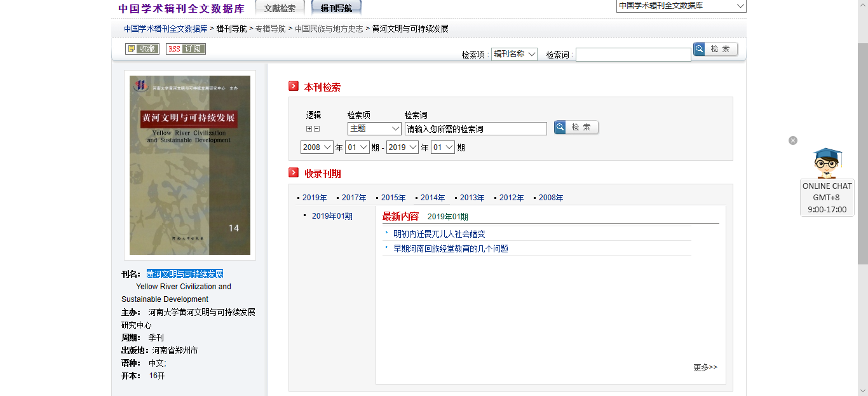This screenshot has width=868, height=396.
Task: Open the 2017年 issue list
Action: tap(354, 198)
